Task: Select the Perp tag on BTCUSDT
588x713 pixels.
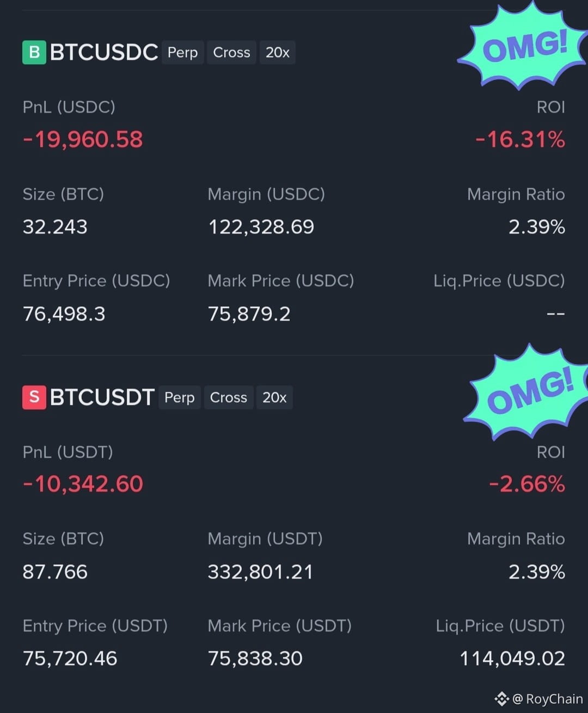Action: (180, 397)
